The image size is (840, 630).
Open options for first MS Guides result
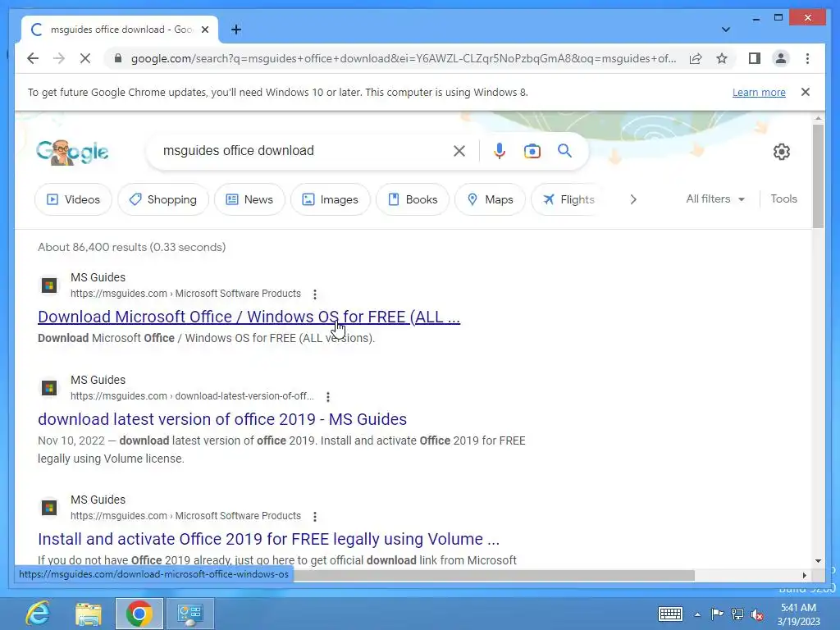(x=315, y=294)
